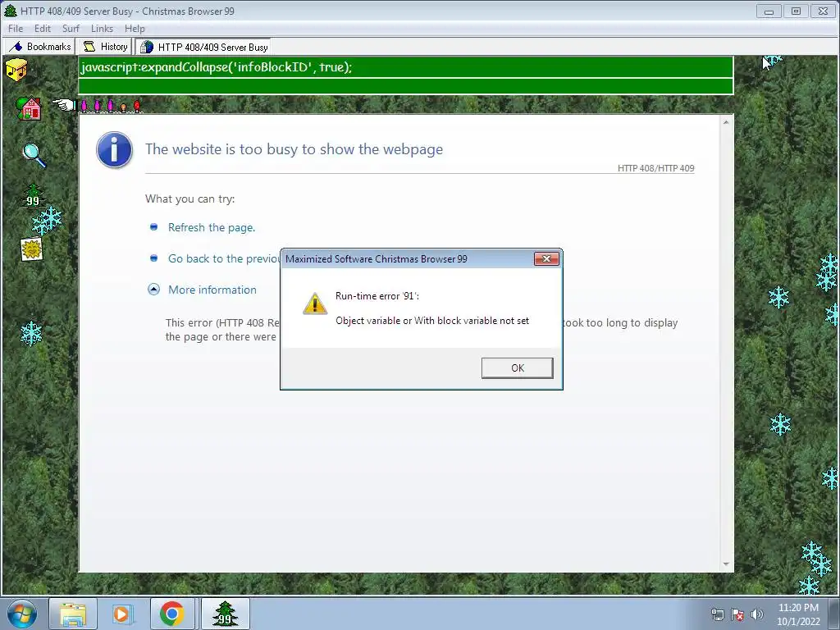The height and width of the screenshot is (630, 840).
Task: Select the Christmas Browser 99 taskbar button
Action: point(225,614)
